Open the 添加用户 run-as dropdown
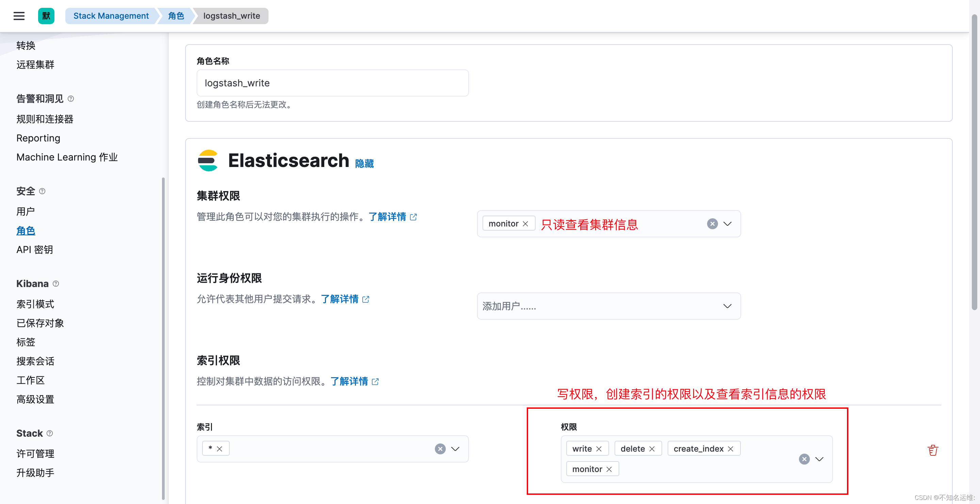 (x=609, y=306)
